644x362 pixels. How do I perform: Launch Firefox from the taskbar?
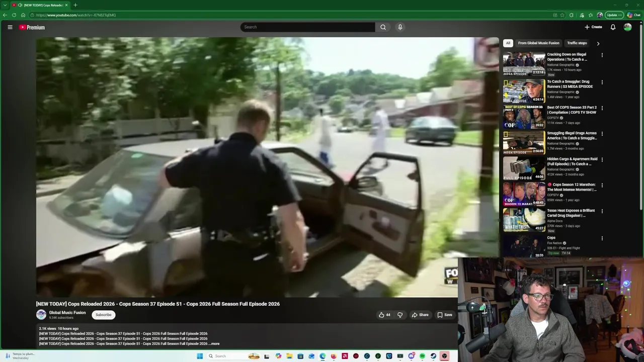pyautogui.click(x=334, y=356)
